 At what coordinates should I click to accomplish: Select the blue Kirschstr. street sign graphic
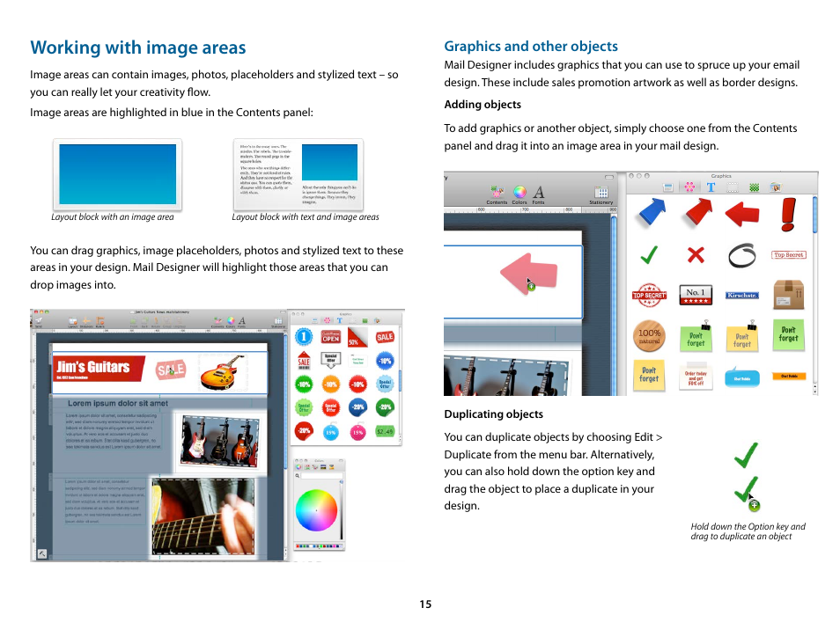pyautogui.click(x=742, y=296)
